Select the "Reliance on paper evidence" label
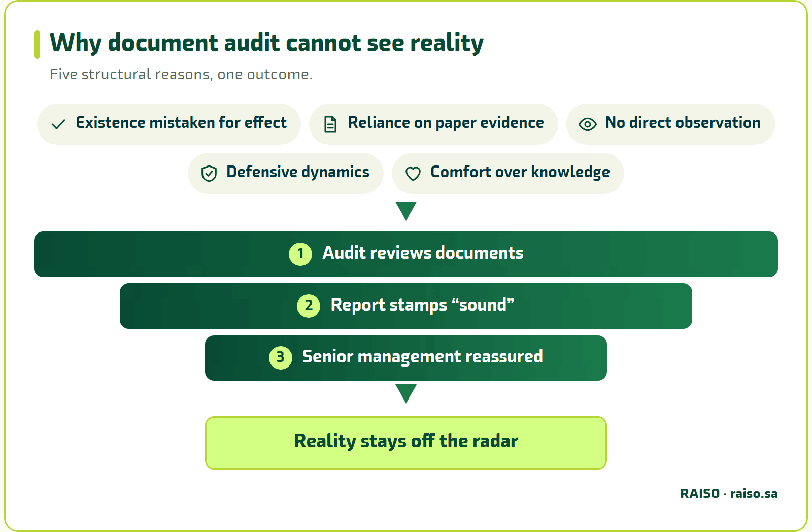 446,123
